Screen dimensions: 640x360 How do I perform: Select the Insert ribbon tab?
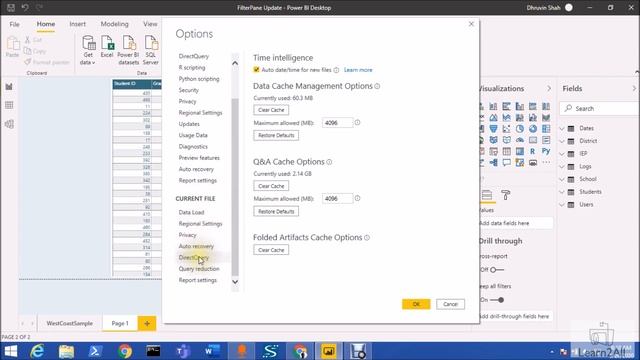78,24
